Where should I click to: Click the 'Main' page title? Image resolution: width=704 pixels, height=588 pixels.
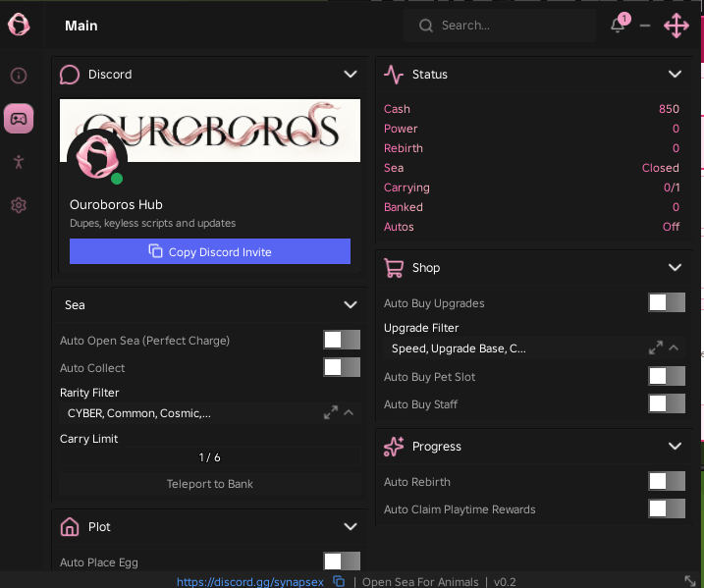point(81,26)
